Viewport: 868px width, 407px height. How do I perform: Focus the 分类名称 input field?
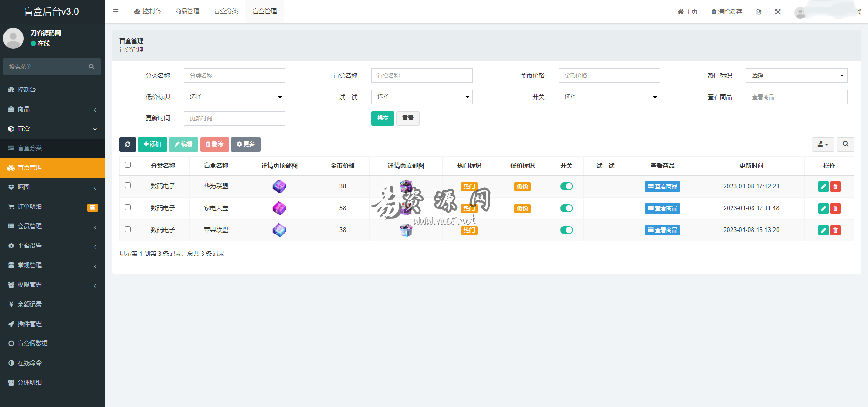(x=235, y=75)
